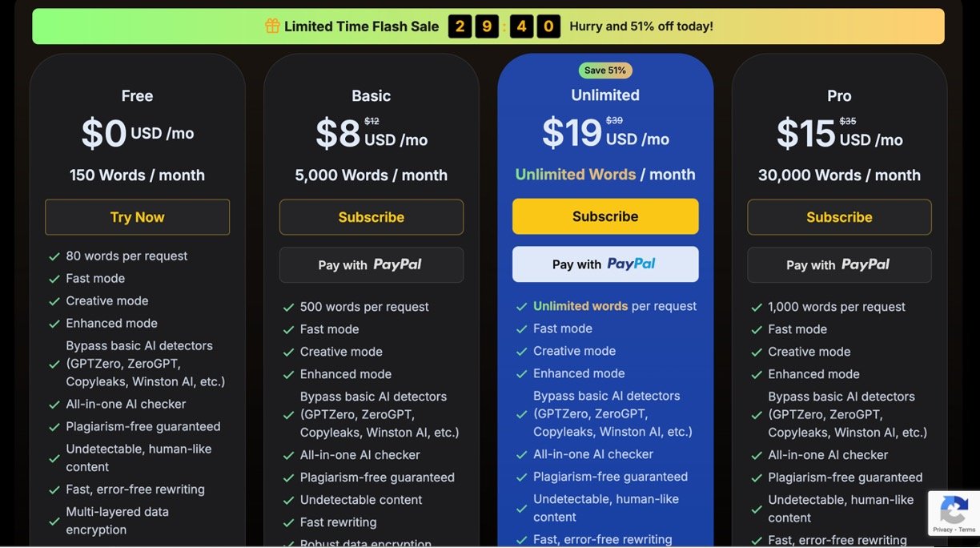Click the crossed-out $39 price on Unlimited
Image resolution: width=980 pixels, height=548 pixels.
pyautogui.click(x=614, y=120)
